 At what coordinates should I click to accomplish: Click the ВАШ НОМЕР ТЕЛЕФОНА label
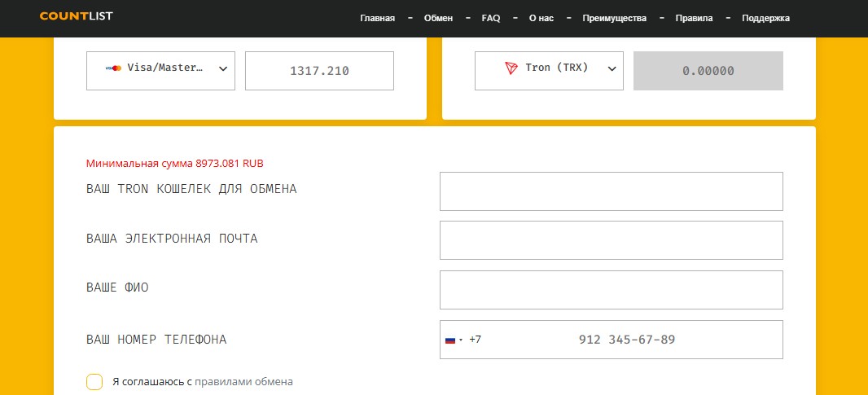pyautogui.click(x=156, y=340)
